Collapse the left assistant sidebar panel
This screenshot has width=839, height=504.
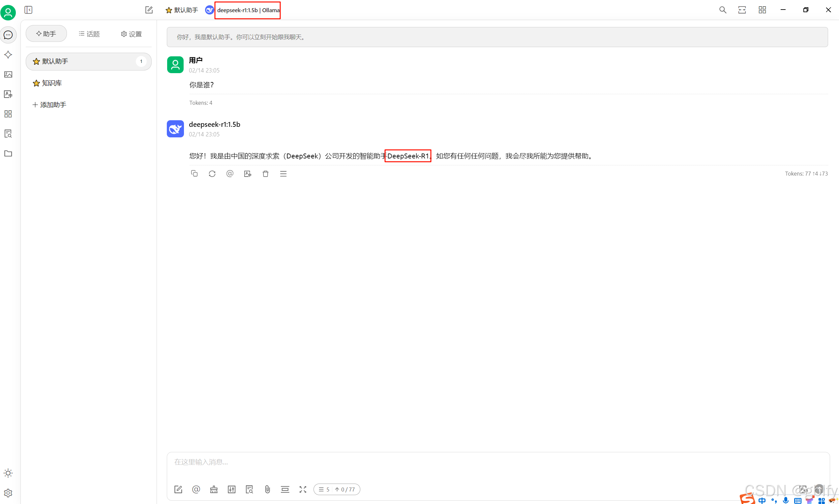(x=28, y=10)
